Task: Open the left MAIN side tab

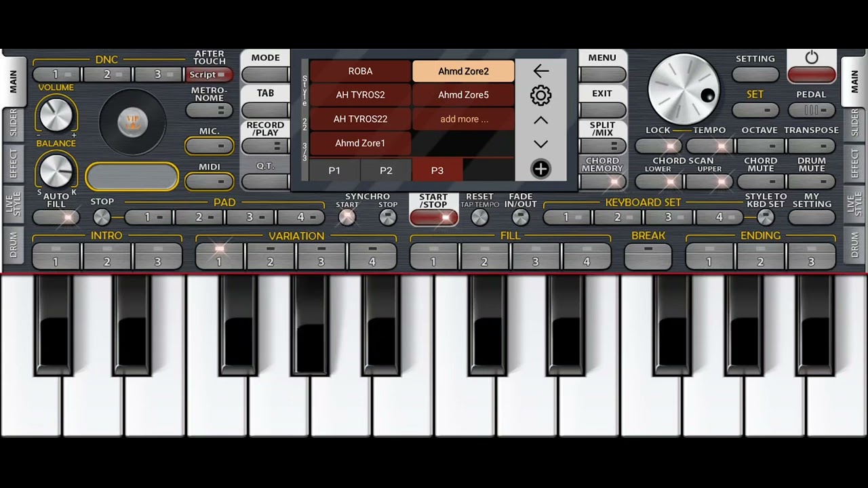Action: [x=14, y=81]
